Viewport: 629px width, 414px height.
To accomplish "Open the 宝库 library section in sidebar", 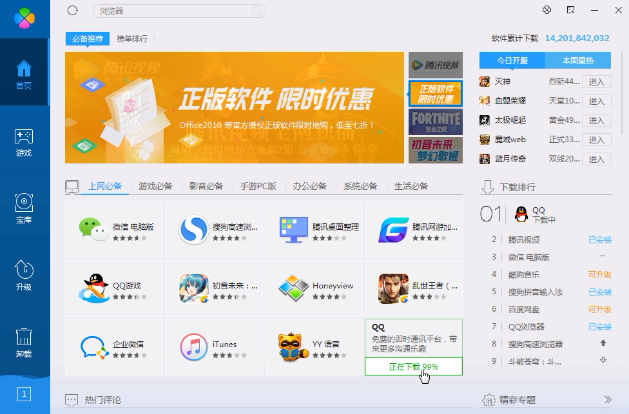I will click(x=24, y=208).
